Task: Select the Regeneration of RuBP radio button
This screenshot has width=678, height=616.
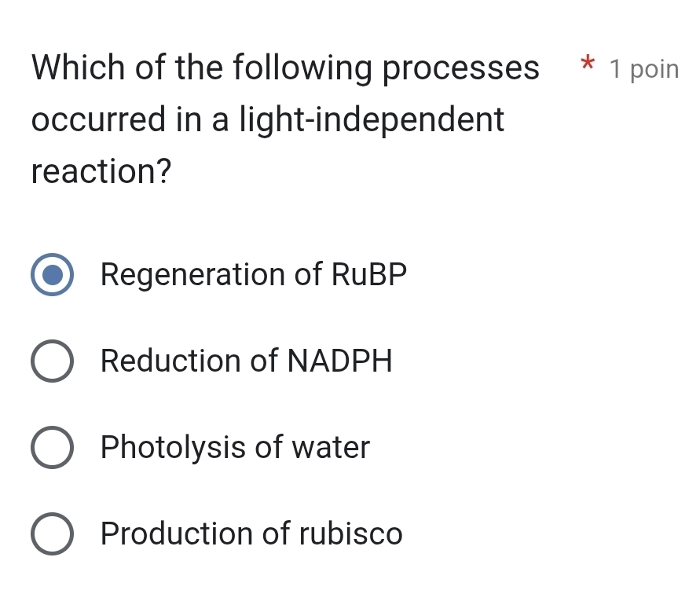Action: coord(52,275)
